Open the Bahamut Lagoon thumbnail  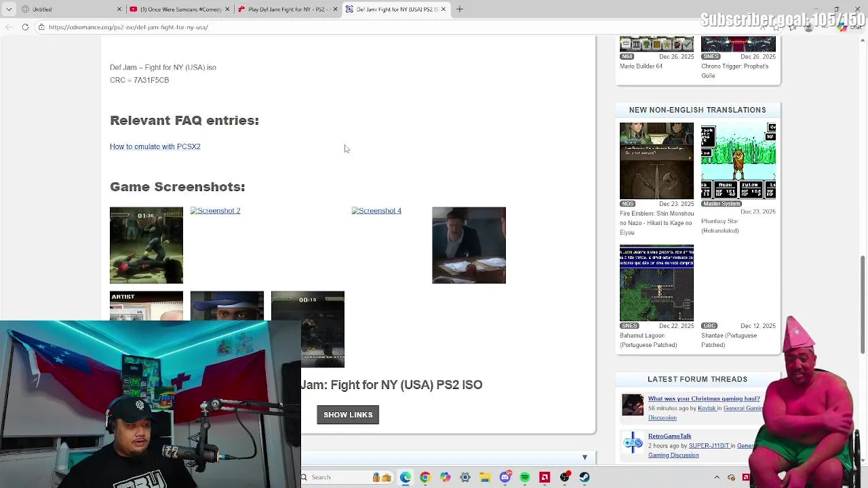tap(656, 283)
